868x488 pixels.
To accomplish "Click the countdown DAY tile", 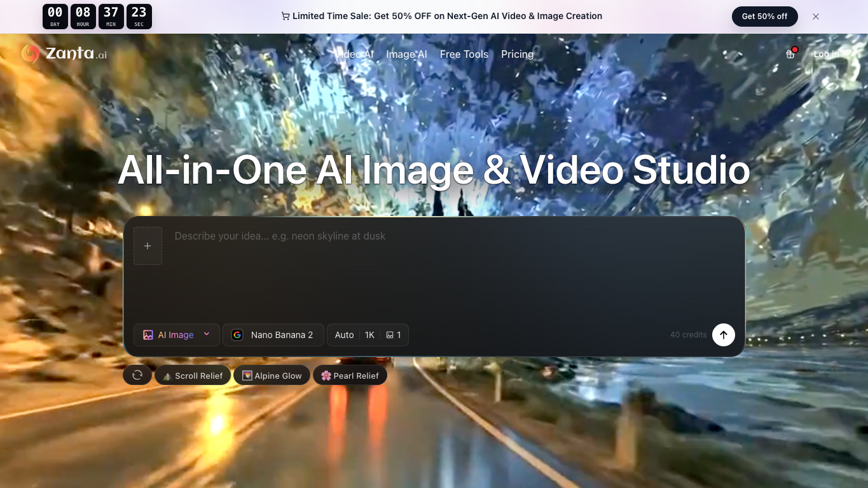I will tap(55, 17).
